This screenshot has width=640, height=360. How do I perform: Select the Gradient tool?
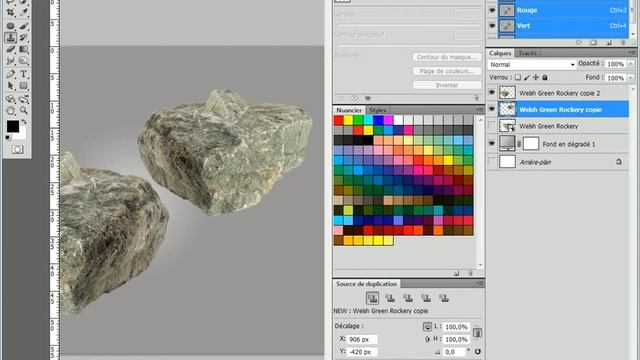click(x=24, y=49)
